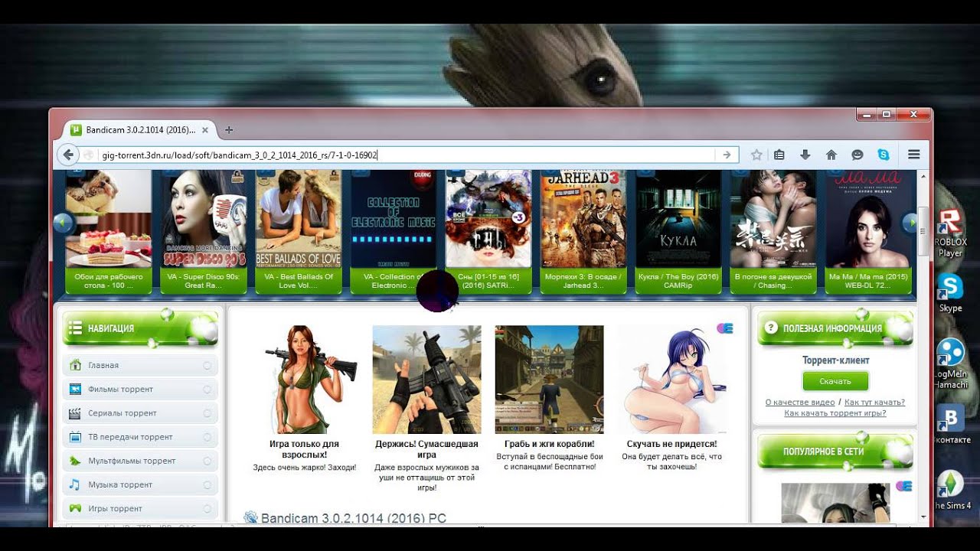Open the bookmarks list icon in toolbar
The image size is (980, 551).
779,155
